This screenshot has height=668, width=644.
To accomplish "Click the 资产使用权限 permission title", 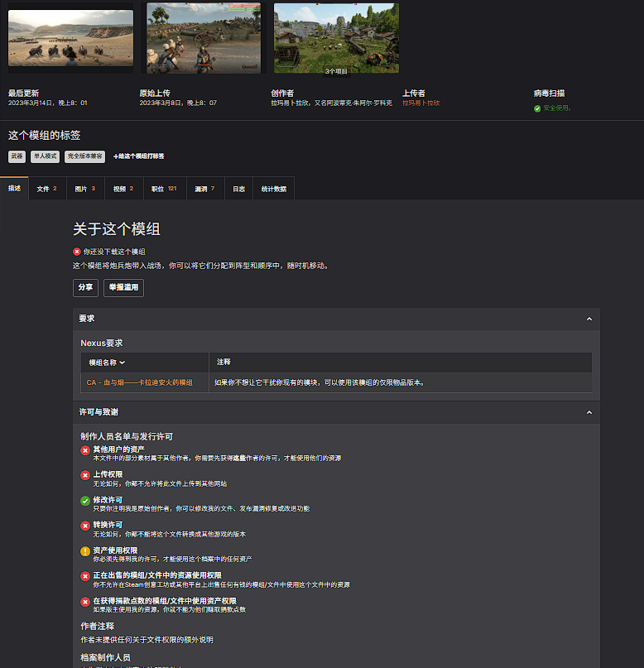I will 115,550.
